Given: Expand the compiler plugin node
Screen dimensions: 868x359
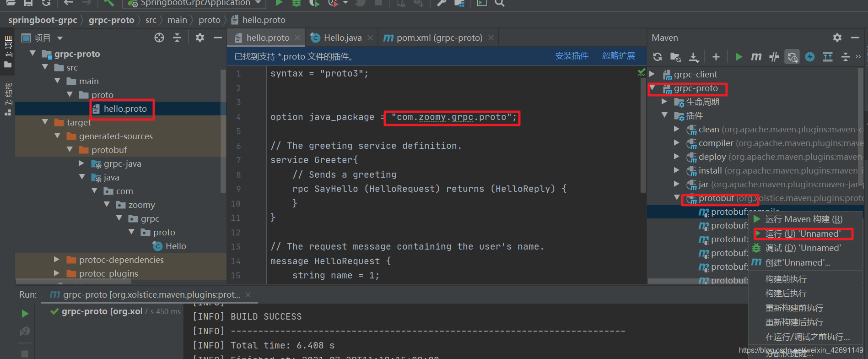Looking at the screenshot, I should tap(677, 143).
